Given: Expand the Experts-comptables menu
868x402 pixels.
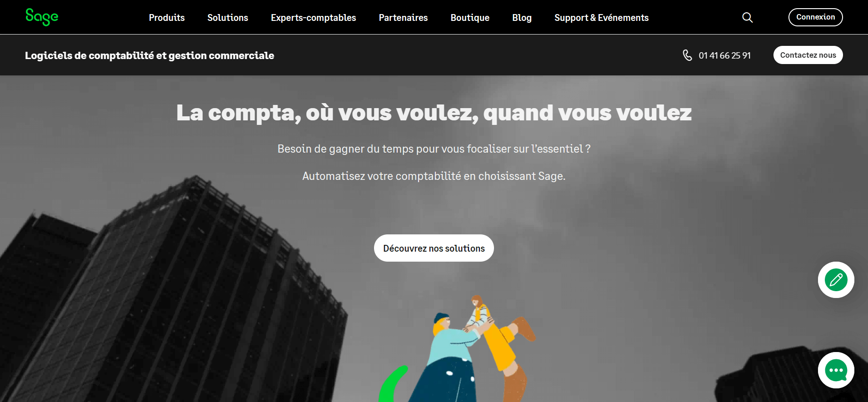Looking at the screenshot, I should tap(314, 18).
